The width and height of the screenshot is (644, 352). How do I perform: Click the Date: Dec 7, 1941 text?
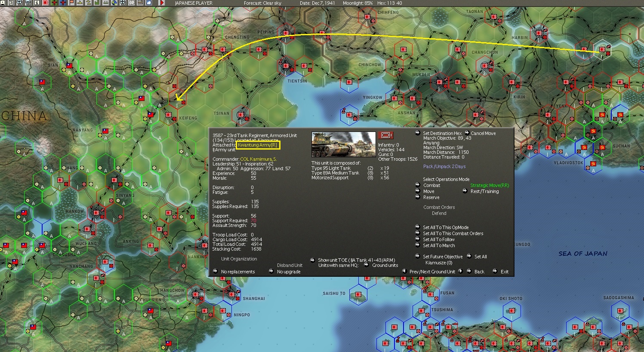[x=318, y=3]
